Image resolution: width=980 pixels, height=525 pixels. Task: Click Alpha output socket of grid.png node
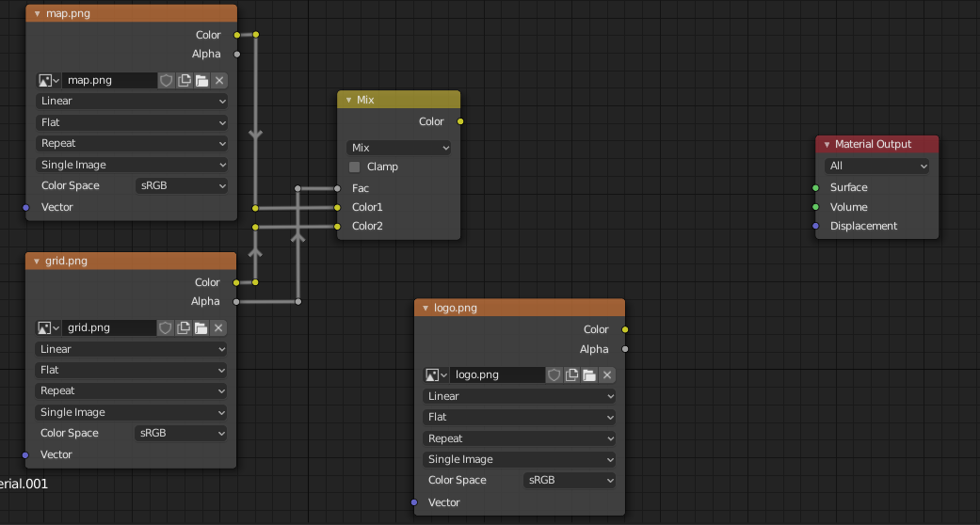(236, 302)
